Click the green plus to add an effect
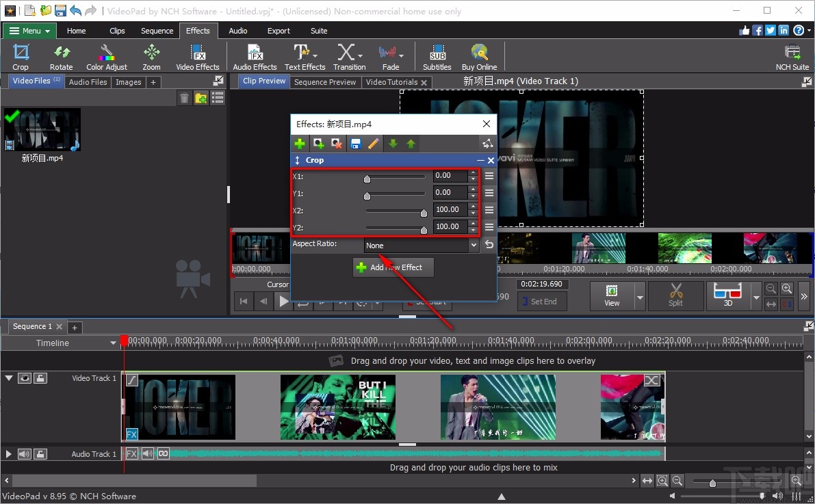Image resolution: width=815 pixels, height=504 pixels. click(x=299, y=144)
